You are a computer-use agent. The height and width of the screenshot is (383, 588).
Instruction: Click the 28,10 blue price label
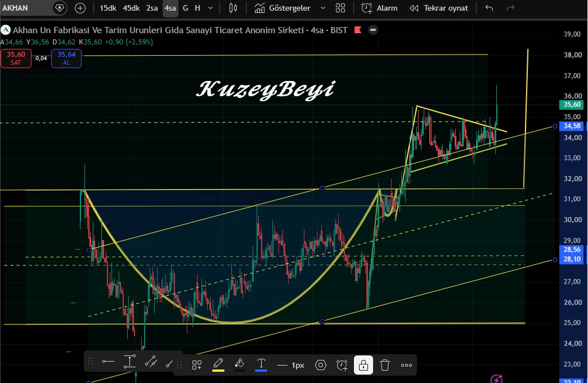(x=572, y=259)
